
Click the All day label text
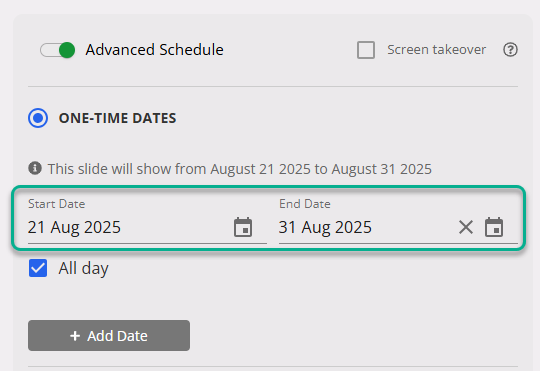tap(83, 268)
